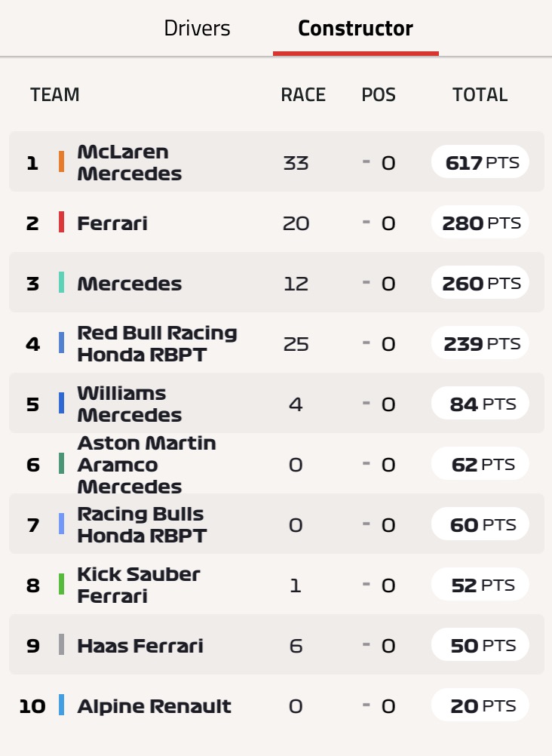
Task: Click McLaren's orange team color bar
Action: tap(61, 161)
